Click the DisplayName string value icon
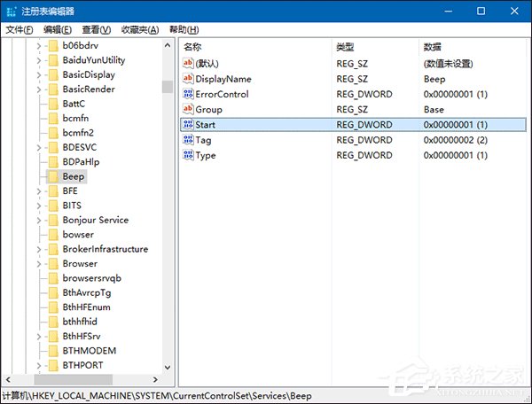532x404 pixels. pos(188,79)
